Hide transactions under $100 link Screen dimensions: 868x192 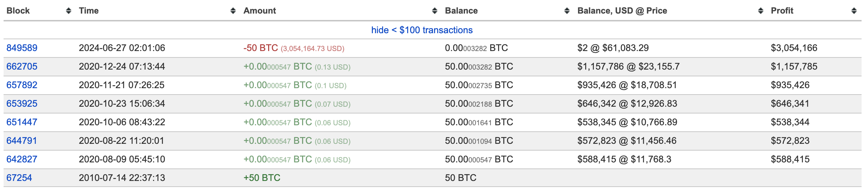[x=422, y=30]
